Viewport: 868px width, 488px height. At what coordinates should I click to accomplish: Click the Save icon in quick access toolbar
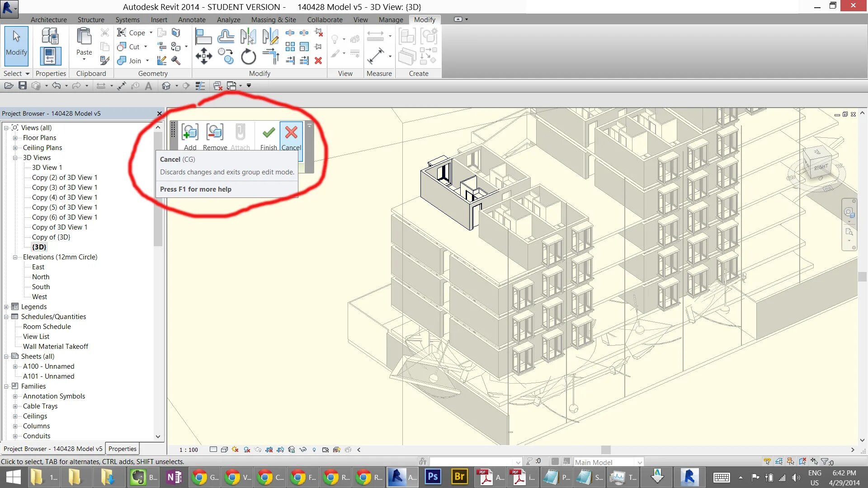23,85
